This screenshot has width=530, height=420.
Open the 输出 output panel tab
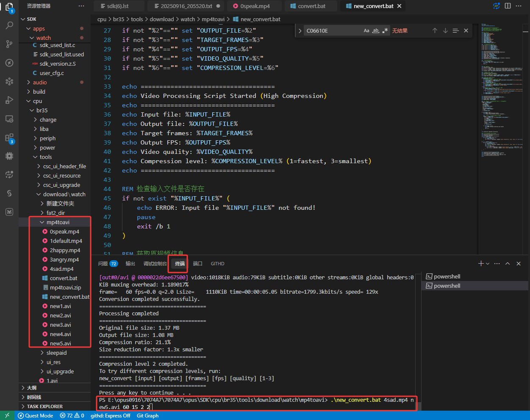(x=130, y=264)
